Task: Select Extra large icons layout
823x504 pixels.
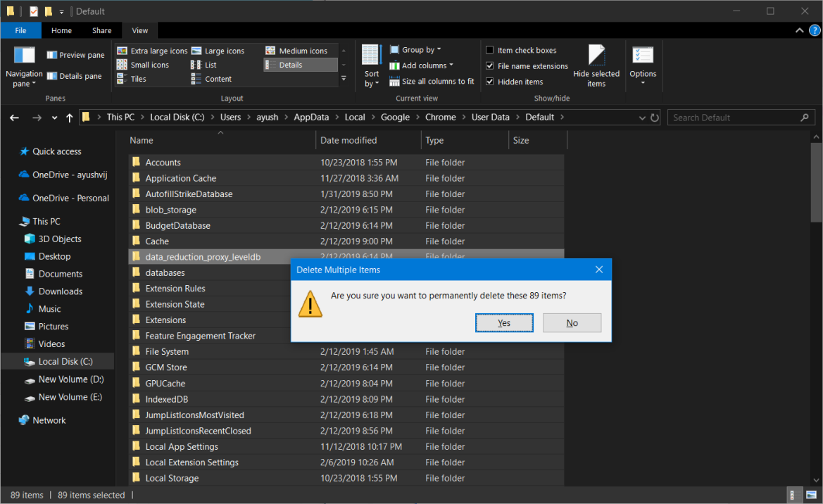Action: coord(153,51)
